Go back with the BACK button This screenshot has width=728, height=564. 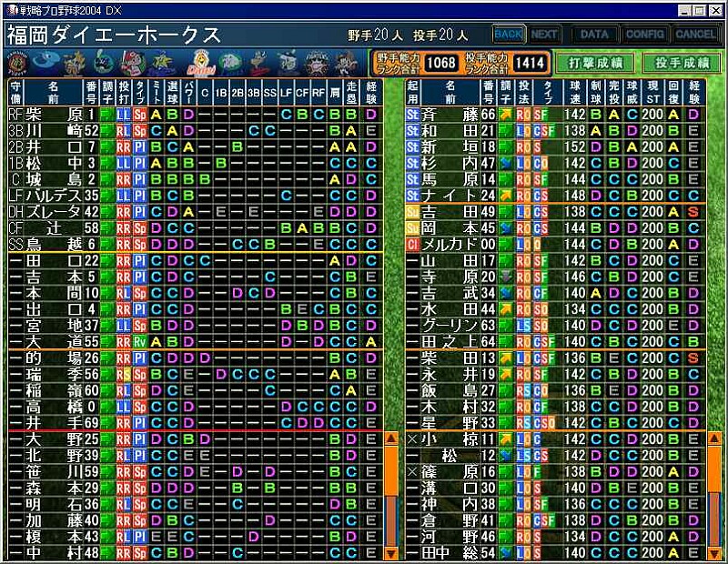509,35
